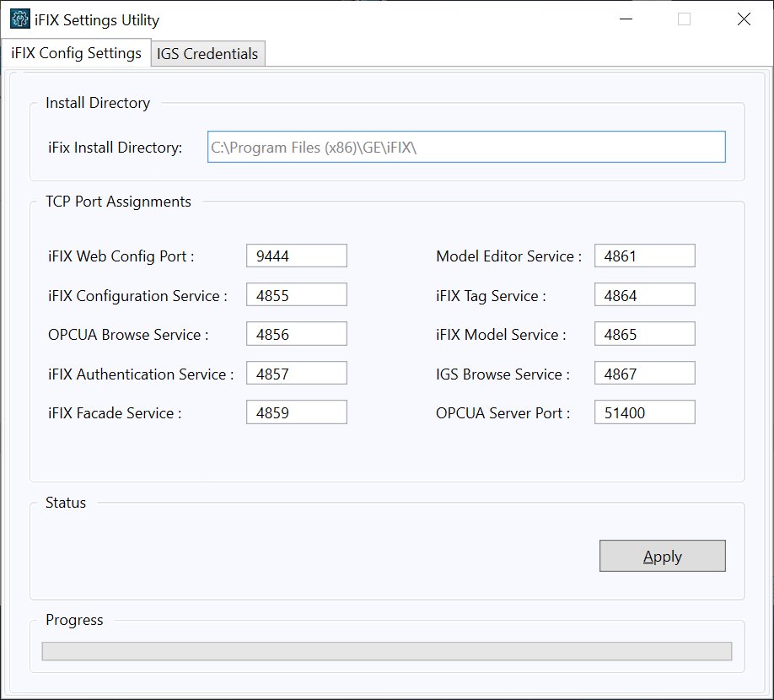Focus the iFix Install Directory field
The height and width of the screenshot is (700, 774).
[466, 147]
